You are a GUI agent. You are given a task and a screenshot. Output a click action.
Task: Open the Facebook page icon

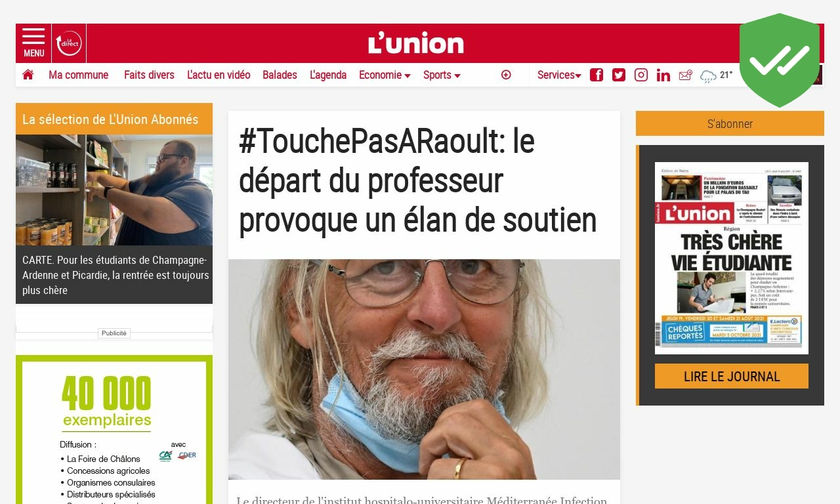597,75
